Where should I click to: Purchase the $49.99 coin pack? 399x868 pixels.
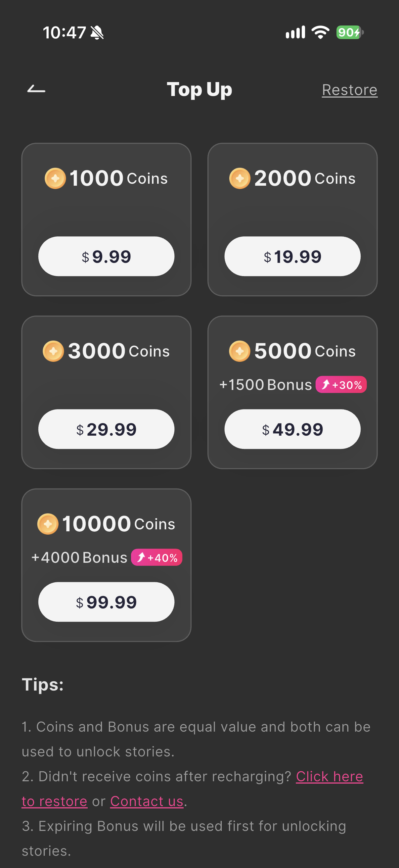pos(292,429)
